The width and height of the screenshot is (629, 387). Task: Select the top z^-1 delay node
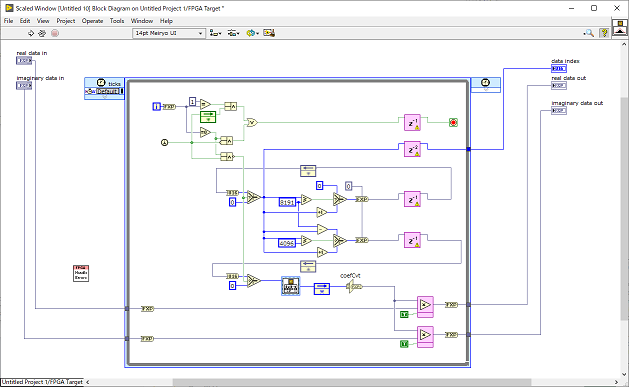pyautogui.click(x=412, y=123)
